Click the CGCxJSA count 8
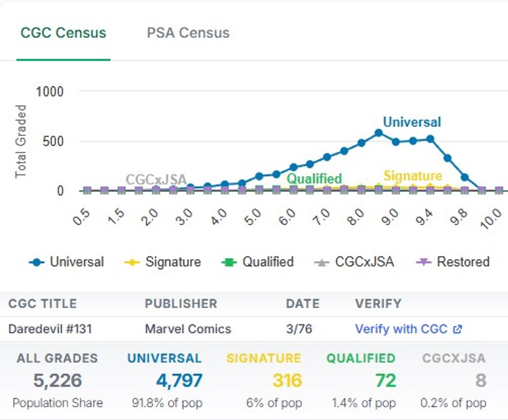The image size is (508, 420). (x=481, y=381)
